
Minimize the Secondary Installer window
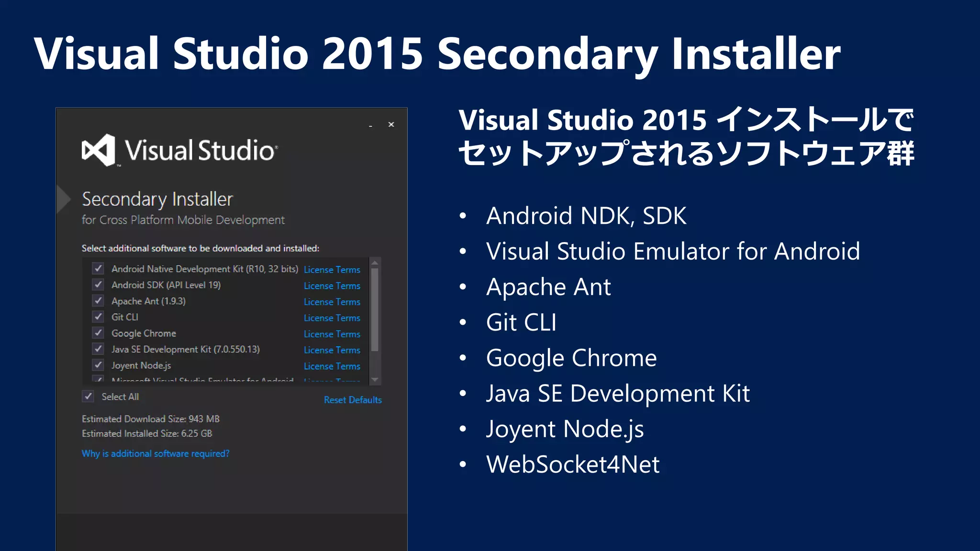370,125
